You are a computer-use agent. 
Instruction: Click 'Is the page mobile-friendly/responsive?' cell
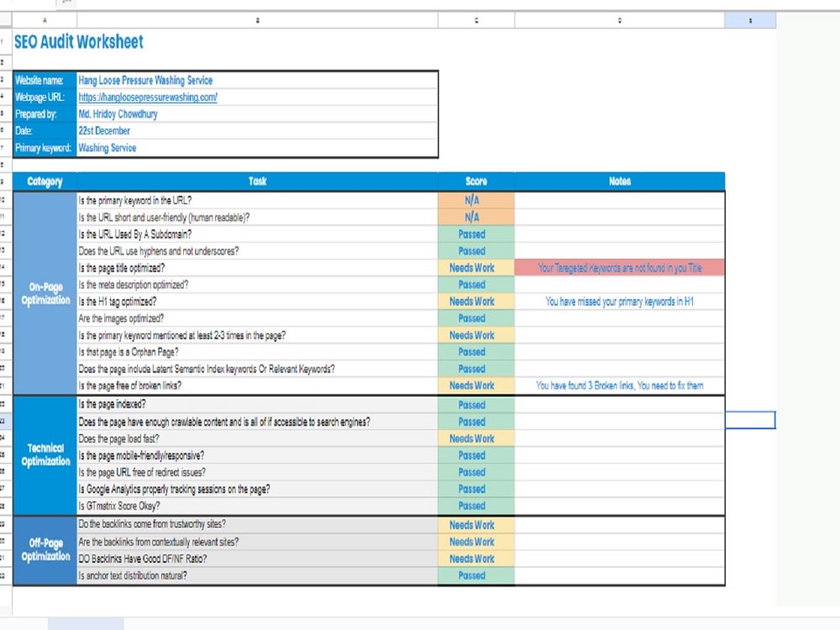pyautogui.click(x=257, y=456)
